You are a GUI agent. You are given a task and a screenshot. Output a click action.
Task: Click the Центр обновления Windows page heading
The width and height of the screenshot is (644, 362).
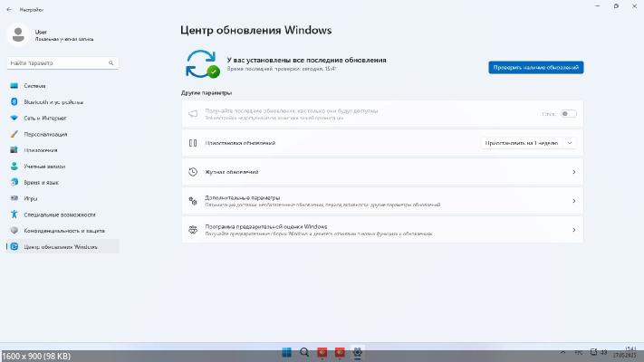pyautogui.click(x=255, y=30)
